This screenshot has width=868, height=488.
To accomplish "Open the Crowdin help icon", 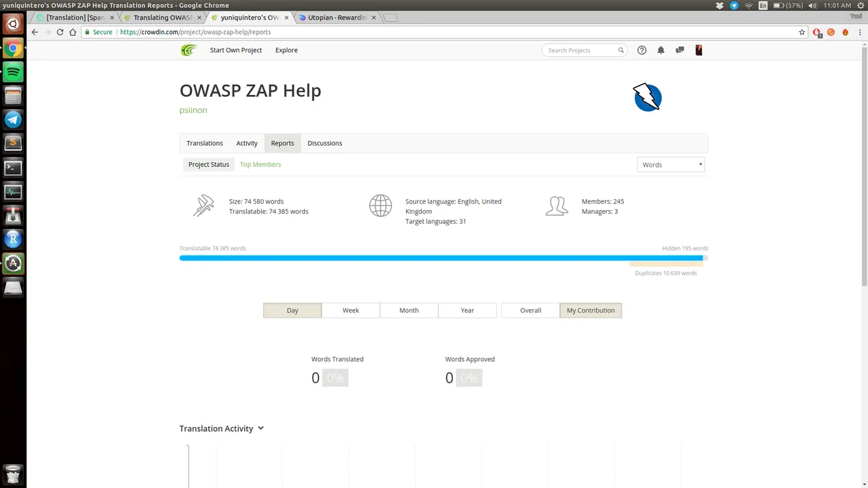I will coord(642,50).
